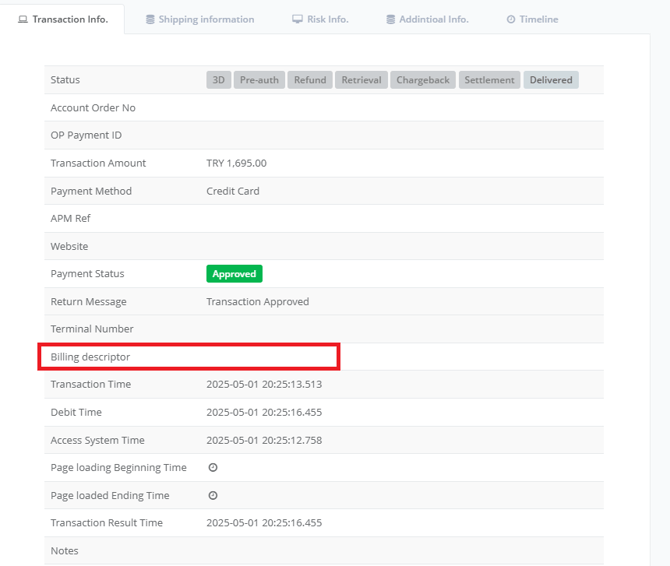This screenshot has width=670, height=566.
Task: Click the green Approved payment status label
Action: (x=234, y=274)
